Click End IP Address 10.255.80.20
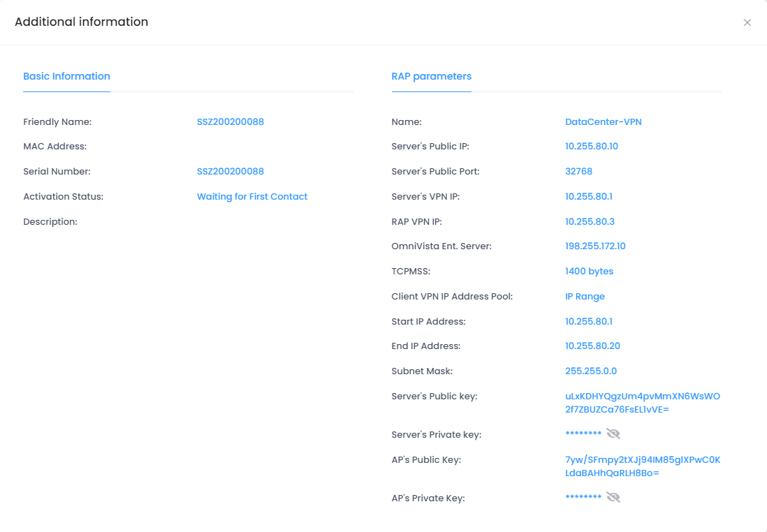Screen dimensions: 767x532 (592, 346)
